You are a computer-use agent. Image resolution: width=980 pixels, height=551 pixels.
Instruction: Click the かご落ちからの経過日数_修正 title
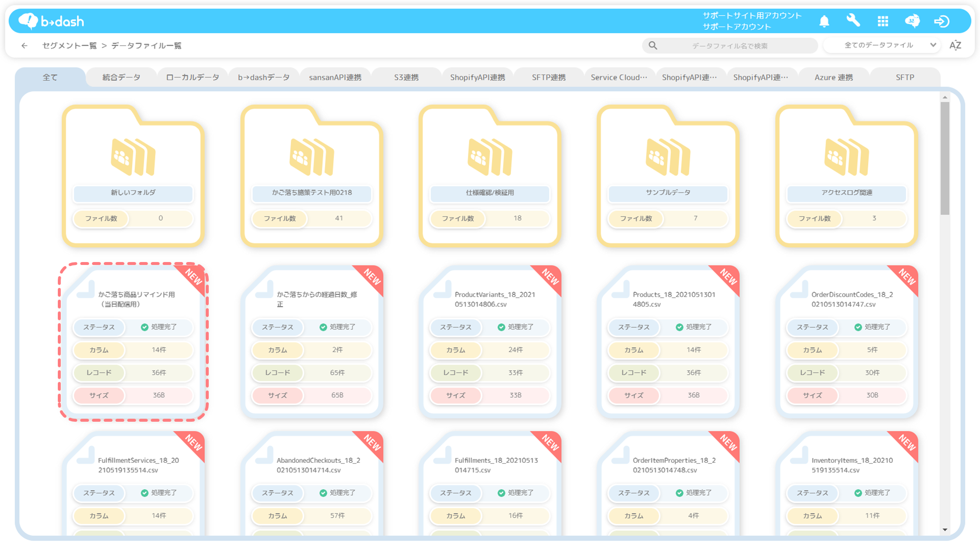(x=317, y=299)
